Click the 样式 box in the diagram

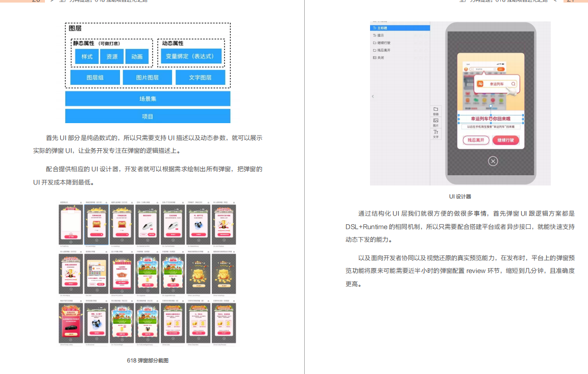pyautogui.click(x=87, y=56)
